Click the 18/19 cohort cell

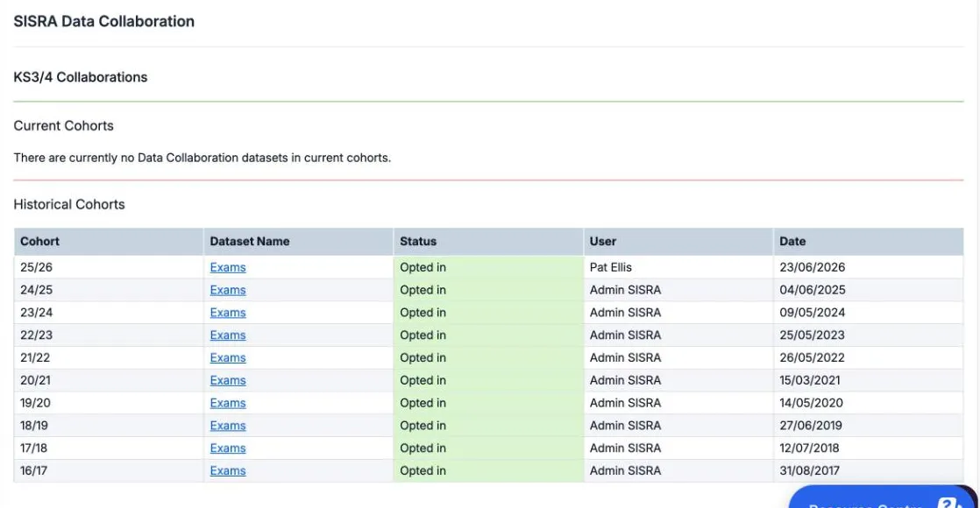coord(109,426)
